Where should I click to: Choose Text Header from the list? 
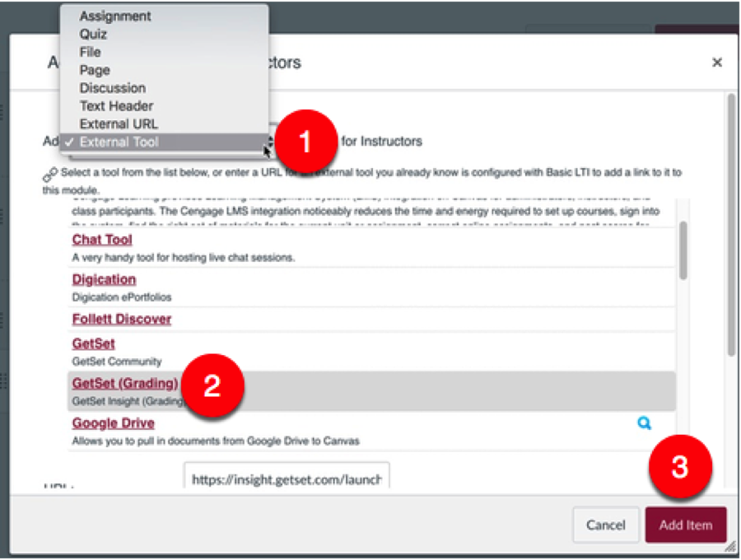(x=115, y=105)
